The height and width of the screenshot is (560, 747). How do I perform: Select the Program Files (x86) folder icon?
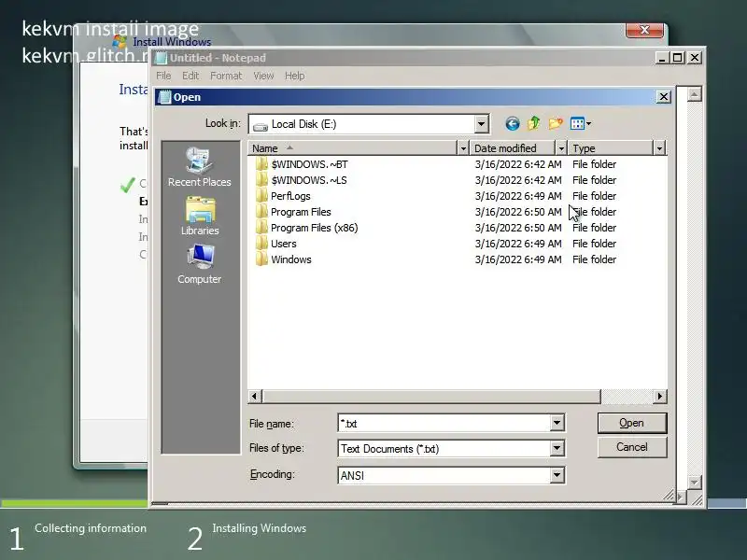click(x=261, y=228)
